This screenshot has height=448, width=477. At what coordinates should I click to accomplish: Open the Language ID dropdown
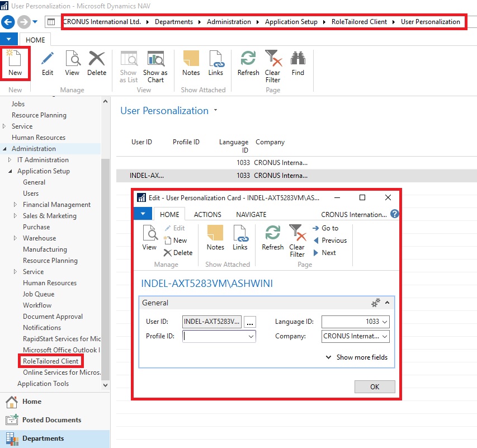click(384, 322)
